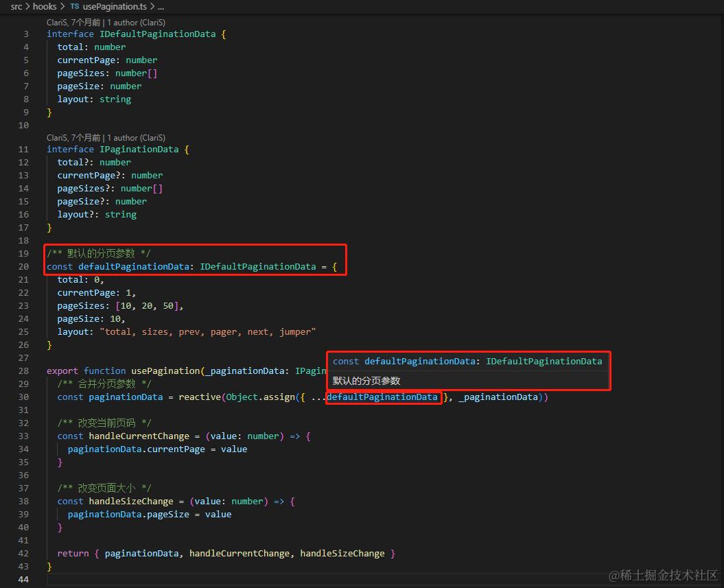724x588 pixels.
Task: Click the layout string value on line 25
Action: [x=208, y=332]
